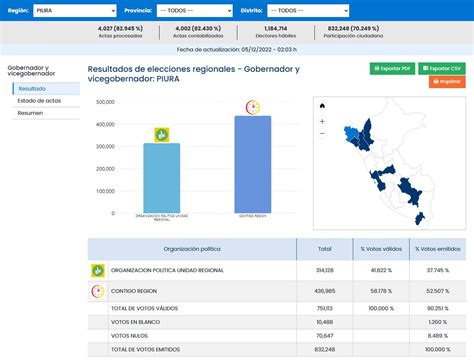Open the Provincia dropdown
The image size is (474, 363).
pyautogui.click(x=195, y=11)
